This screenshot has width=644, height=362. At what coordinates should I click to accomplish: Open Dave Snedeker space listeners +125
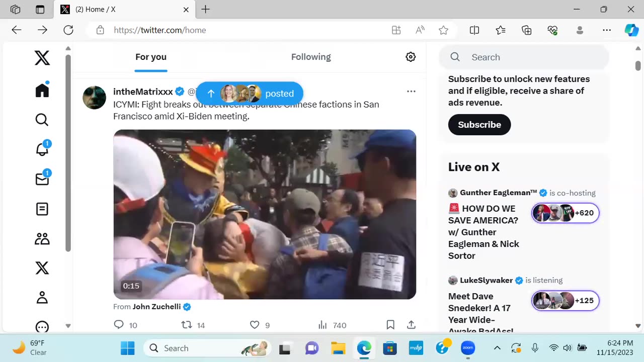566,301
